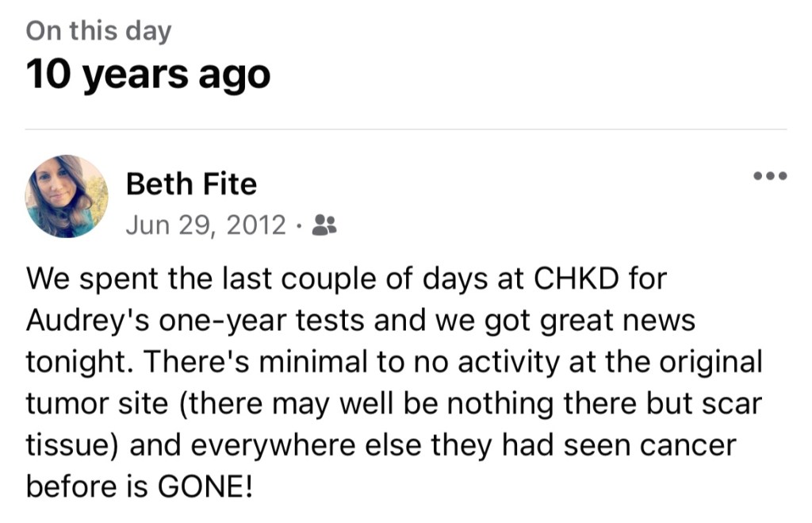
Task: Click the friends audience icon
Action: 324,225
